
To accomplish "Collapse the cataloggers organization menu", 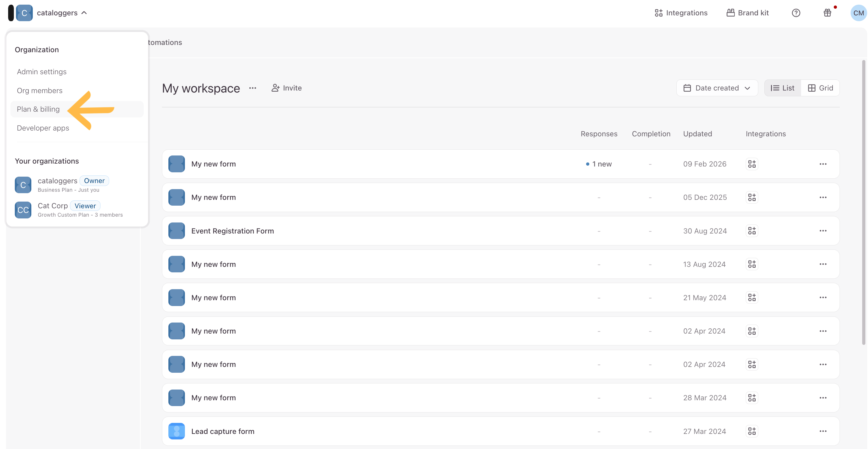I will point(84,13).
